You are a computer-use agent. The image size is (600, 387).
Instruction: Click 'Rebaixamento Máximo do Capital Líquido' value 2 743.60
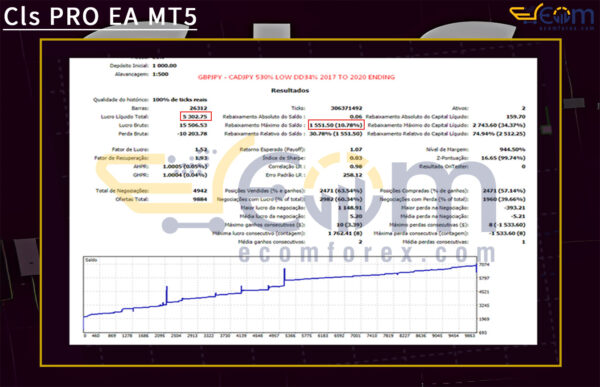point(499,125)
